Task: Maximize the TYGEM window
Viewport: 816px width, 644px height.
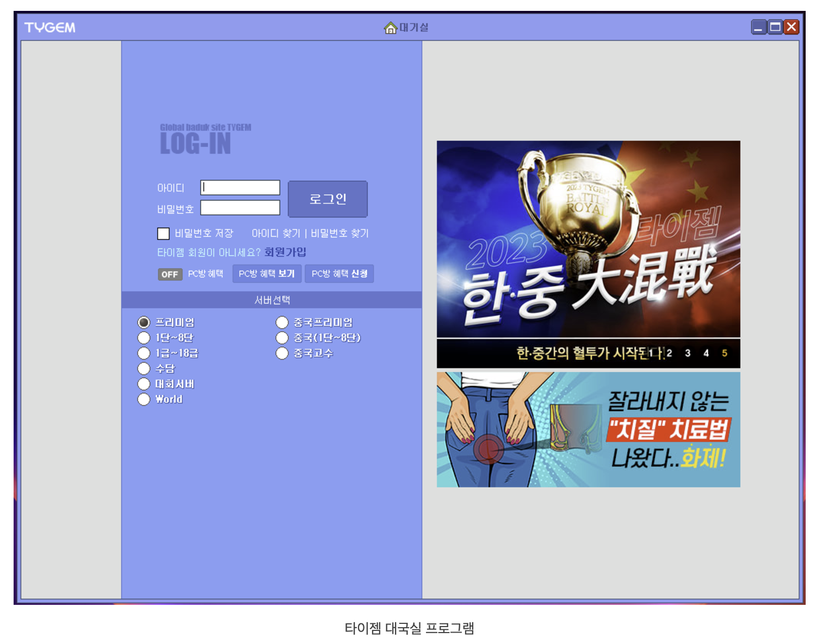Action: pyautogui.click(x=775, y=27)
